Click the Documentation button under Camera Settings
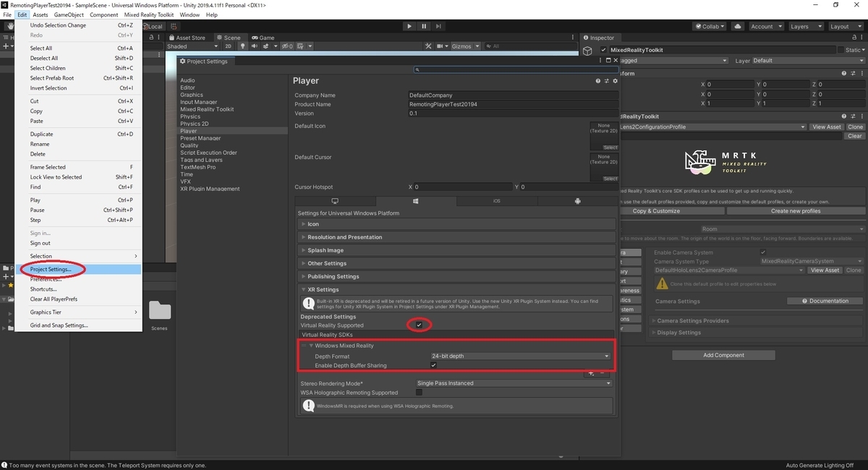This screenshot has width=868, height=470. click(825, 301)
